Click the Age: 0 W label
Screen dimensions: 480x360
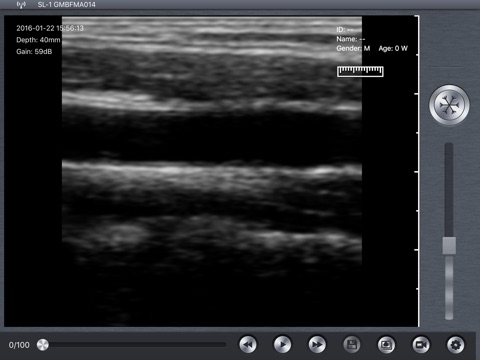tap(393, 48)
